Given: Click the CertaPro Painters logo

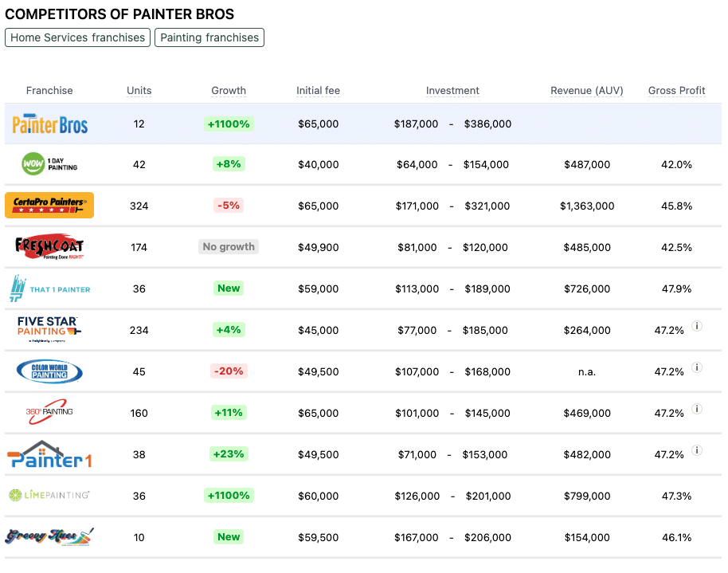Looking at the screenshot, I should 49,205.
